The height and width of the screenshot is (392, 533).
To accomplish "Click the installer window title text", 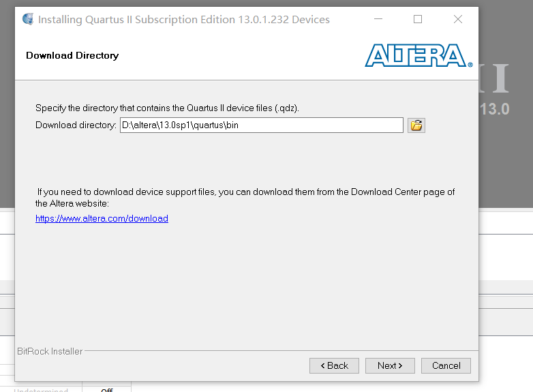I will coord(184,19).
